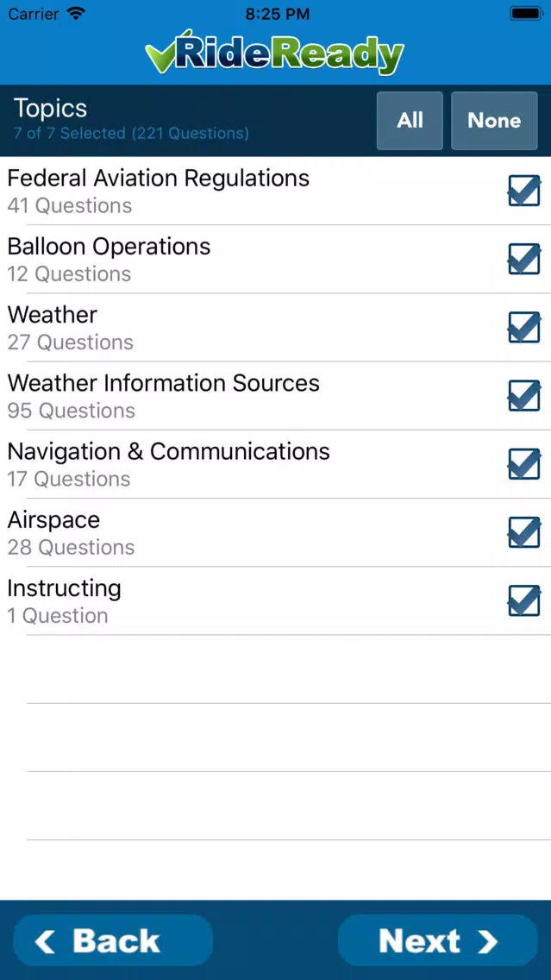Tap the Airspace topic title
551x980 pixels.
coord(53,519)
